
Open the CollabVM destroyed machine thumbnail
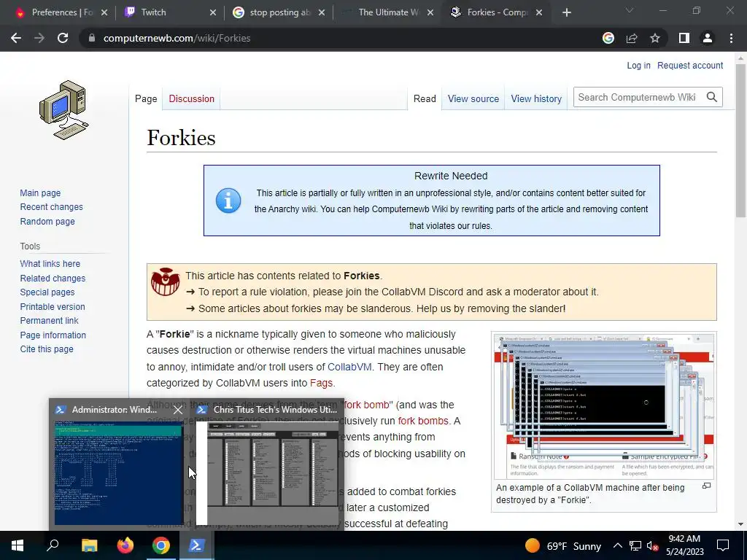click(603, 406)
